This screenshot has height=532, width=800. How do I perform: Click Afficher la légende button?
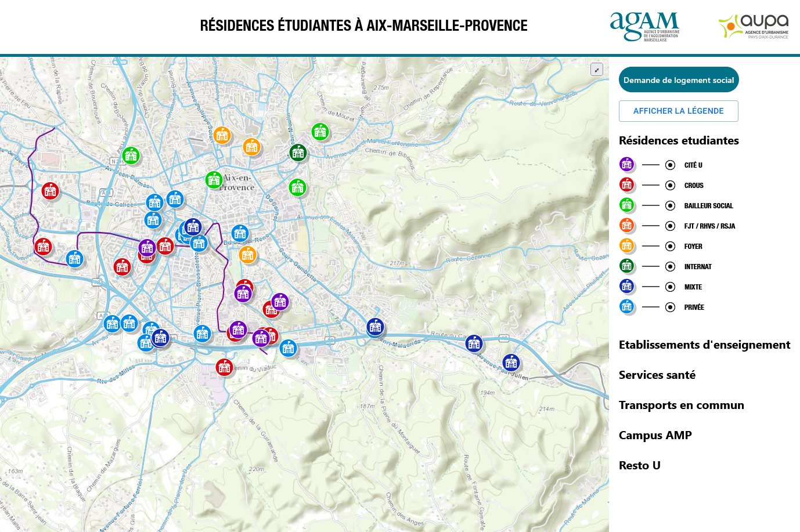(679, 111)
